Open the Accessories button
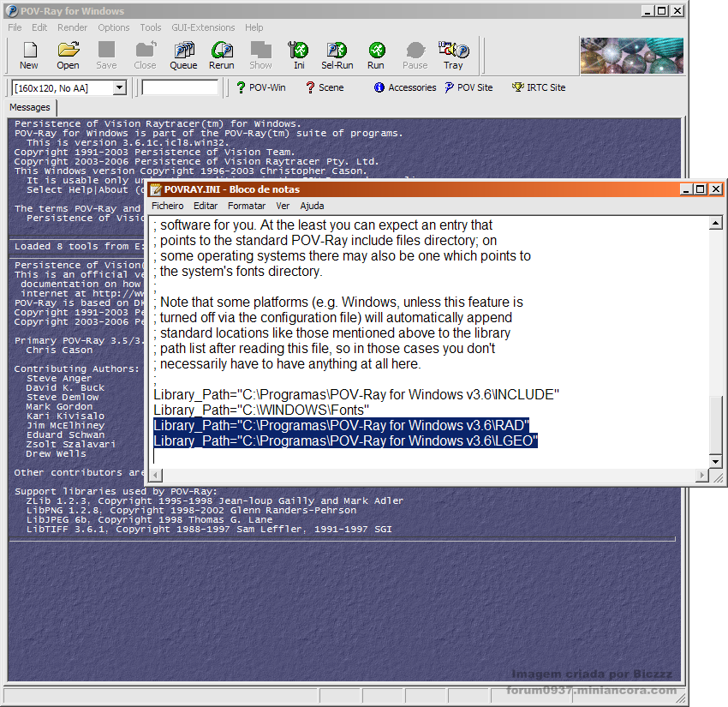 (405, 87)
